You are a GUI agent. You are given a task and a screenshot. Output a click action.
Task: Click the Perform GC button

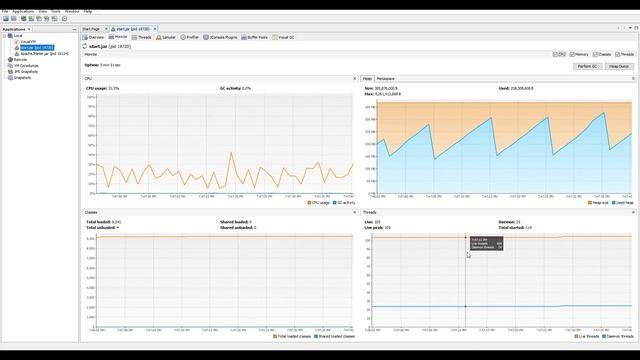[x=587, y=66]
